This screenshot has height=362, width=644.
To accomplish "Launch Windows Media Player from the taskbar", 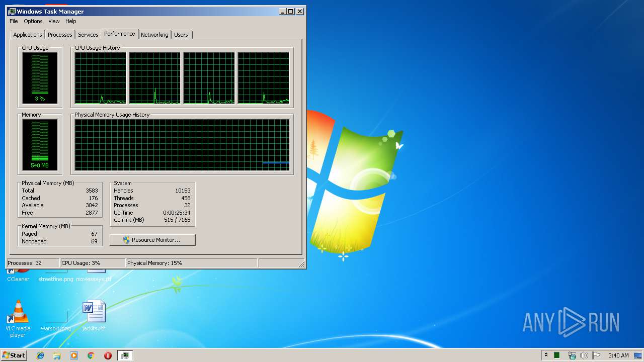I will click(x=74, y=355).
